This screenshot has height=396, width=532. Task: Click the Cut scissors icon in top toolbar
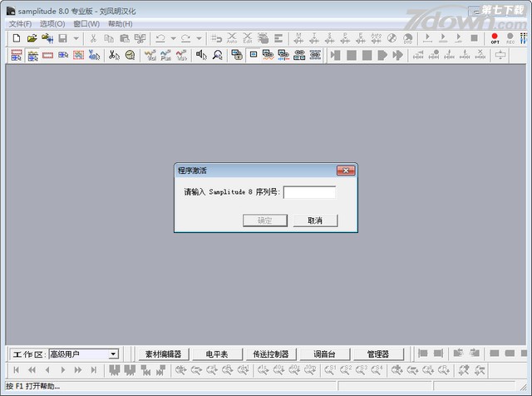click(x=93, y=38)
